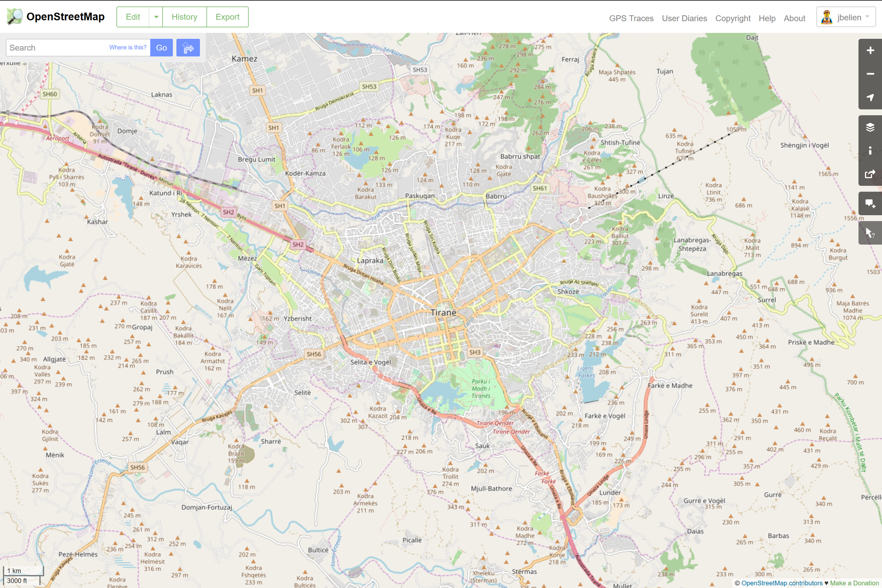Viewport: 882px width, 588px height.
Task: Open the jbelien user menu
Action: point(845,17)
